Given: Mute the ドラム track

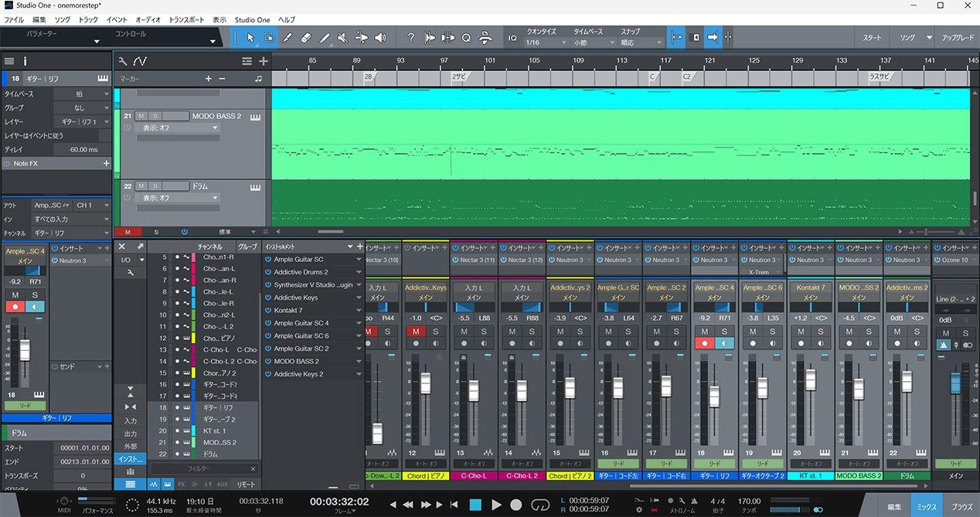Looking at the screenshot, I should point(141,186).
